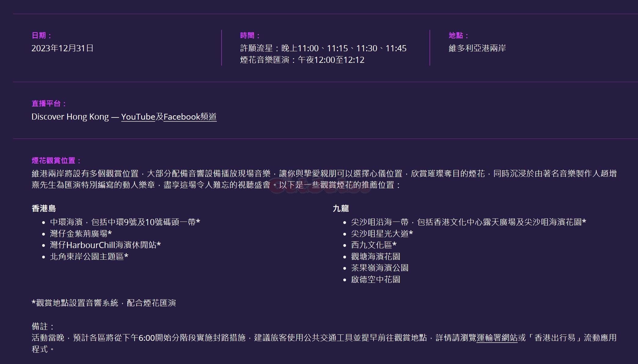Select the 觀塘海濱花園 list item
Viewport: 638px width, 364px height.
coord(375,257)
